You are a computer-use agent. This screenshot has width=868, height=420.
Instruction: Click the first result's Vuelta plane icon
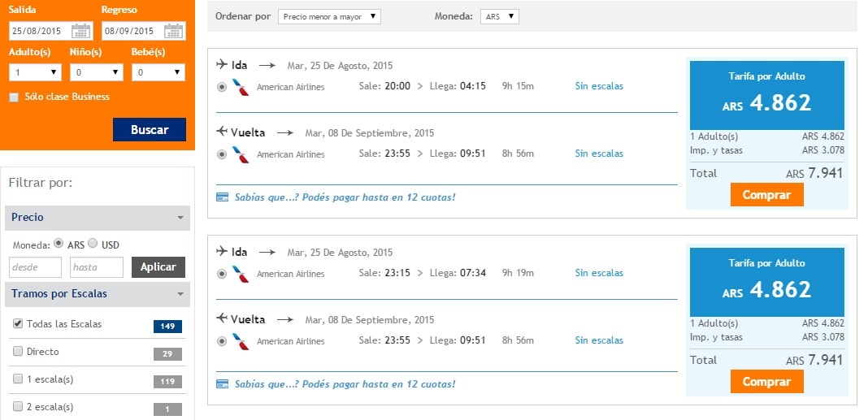click(222, 132)
